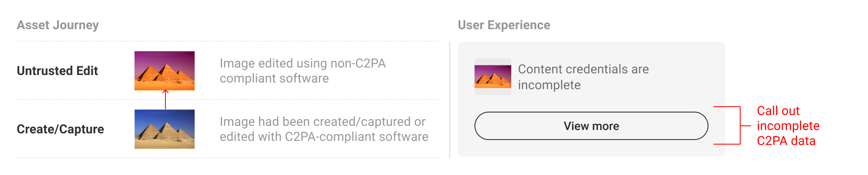Click 'Image edited using non-C2PA compliant software' text

coord(302,71)
